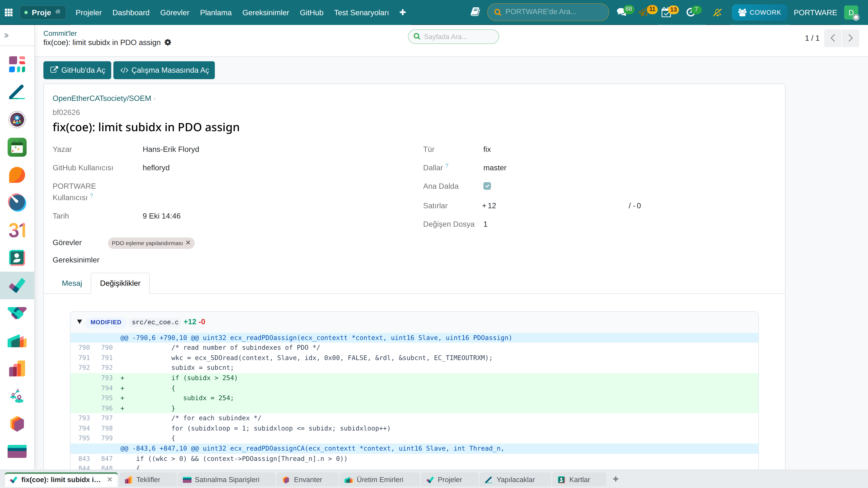Open the purple orange cube inventory sidebar app
The width and height of the screenshot is (868, 488).
[17, 423]
